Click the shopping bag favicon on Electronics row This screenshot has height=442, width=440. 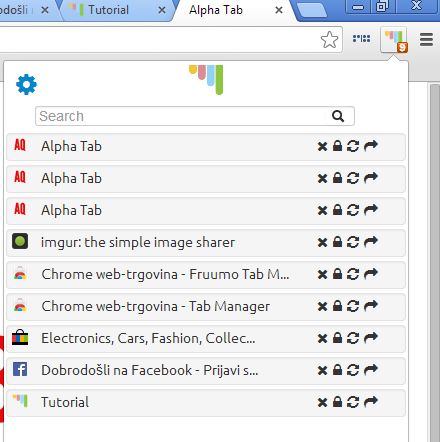point(20,337)
